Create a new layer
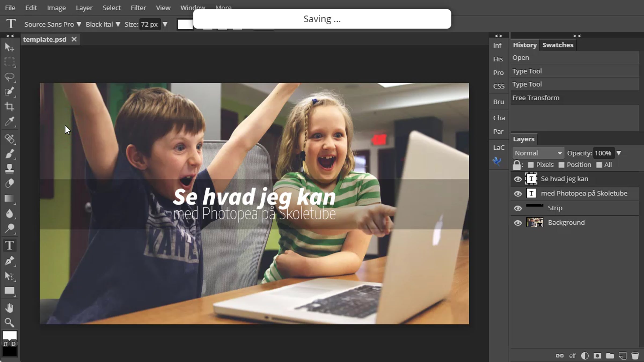Image resolution: width=644 pixels, height=362 pixels. click(623, 356)
